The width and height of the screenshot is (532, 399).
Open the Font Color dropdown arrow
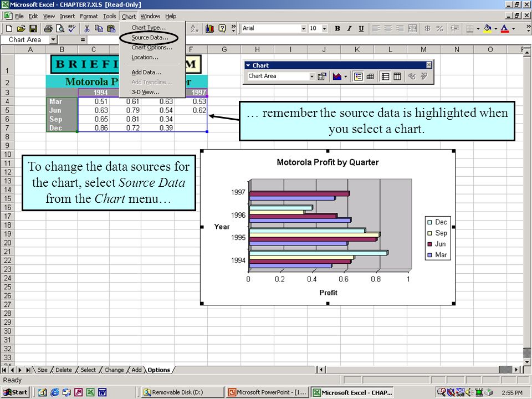click(x=514, y=28)
